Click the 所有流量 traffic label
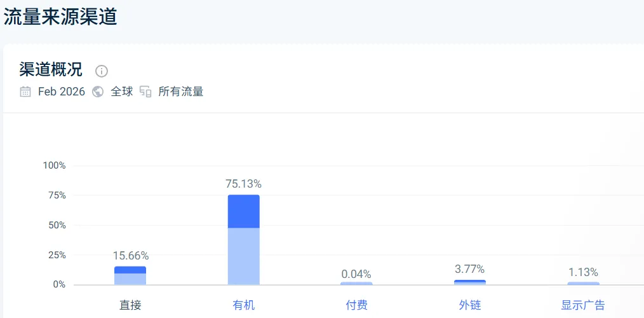 coord(180,92)
